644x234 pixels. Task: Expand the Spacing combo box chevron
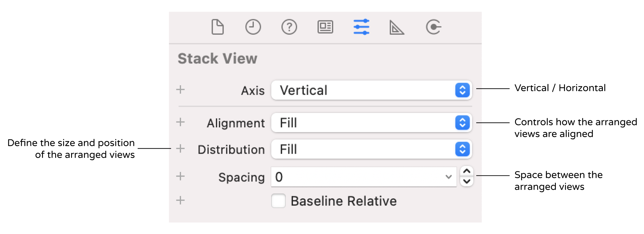click(448, 177)
